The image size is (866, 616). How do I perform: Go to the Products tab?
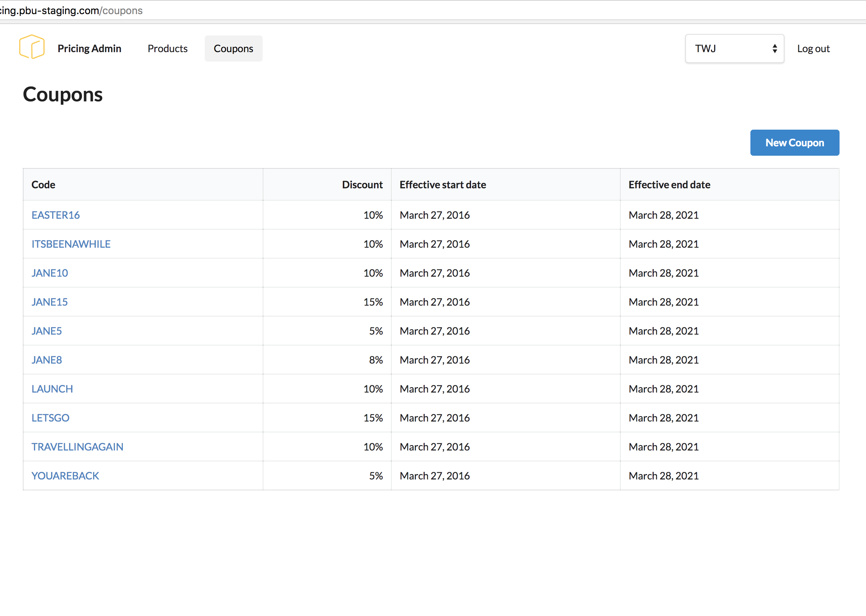(167, 49)
